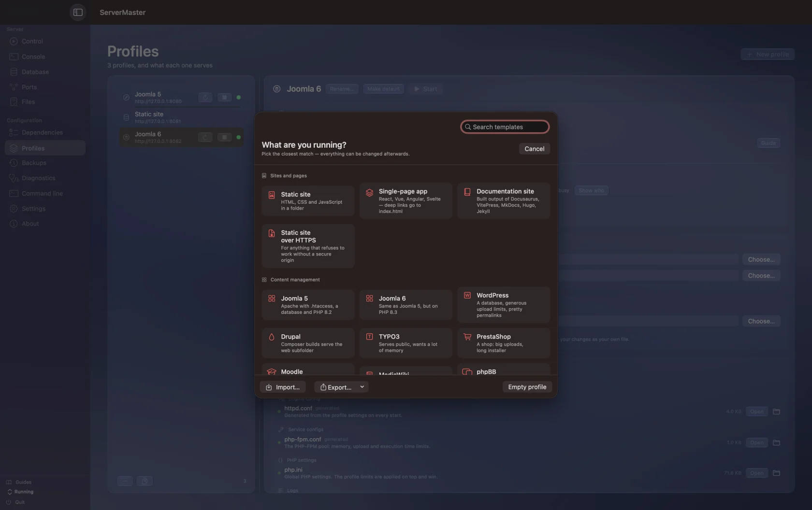Select the phpBB template

pyautogui.click(x=503, y=370)
